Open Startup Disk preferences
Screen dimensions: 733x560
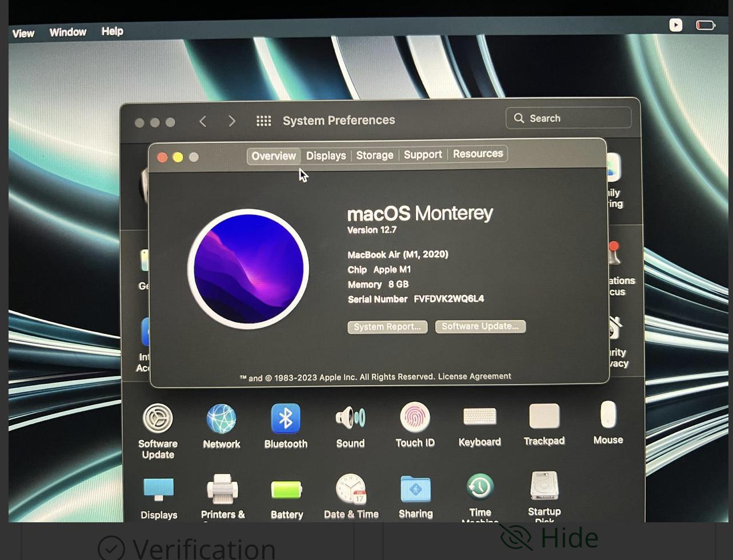[544, 496]
